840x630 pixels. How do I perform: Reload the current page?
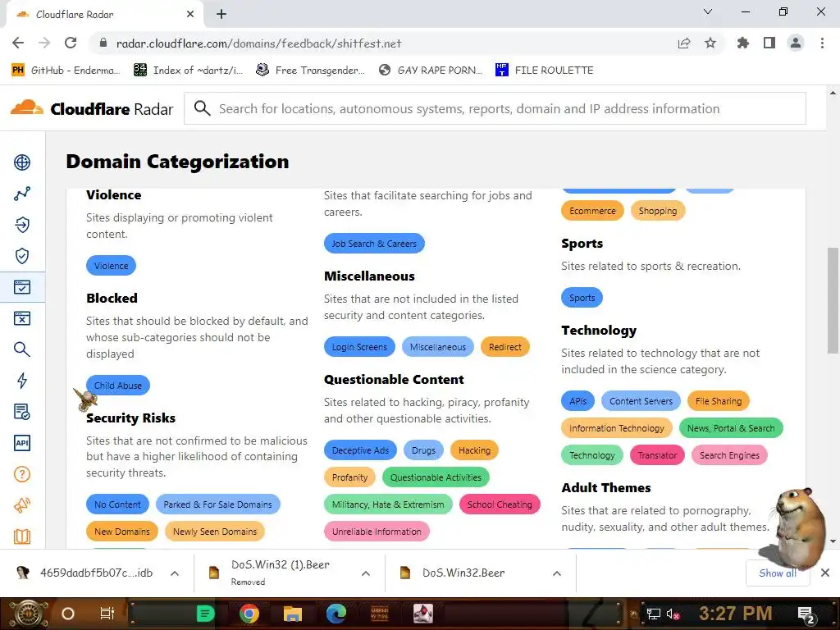71,43
